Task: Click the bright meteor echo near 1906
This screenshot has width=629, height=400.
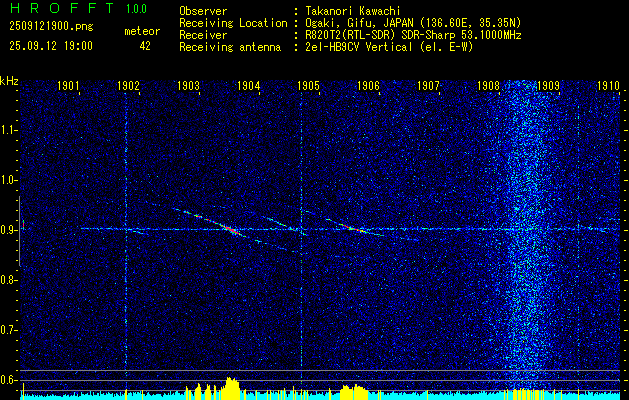Action: pos(354,228)
